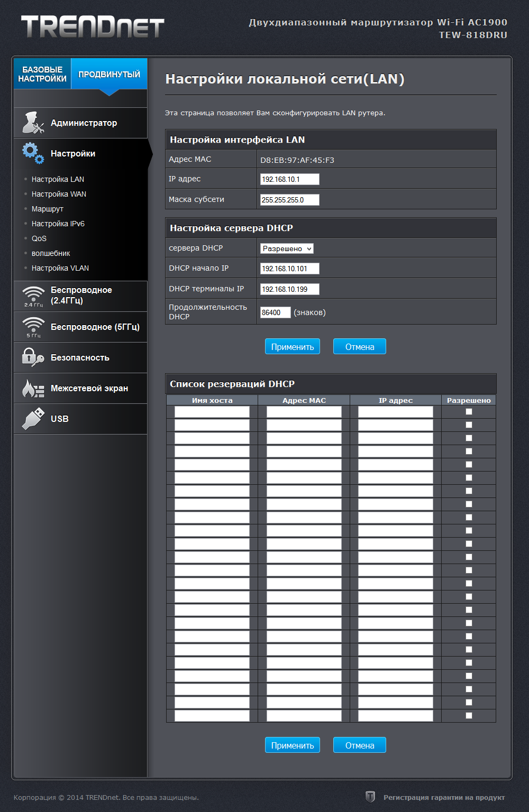
Task: Click the warranty shield icon in footer
Action: coord(370,797)
